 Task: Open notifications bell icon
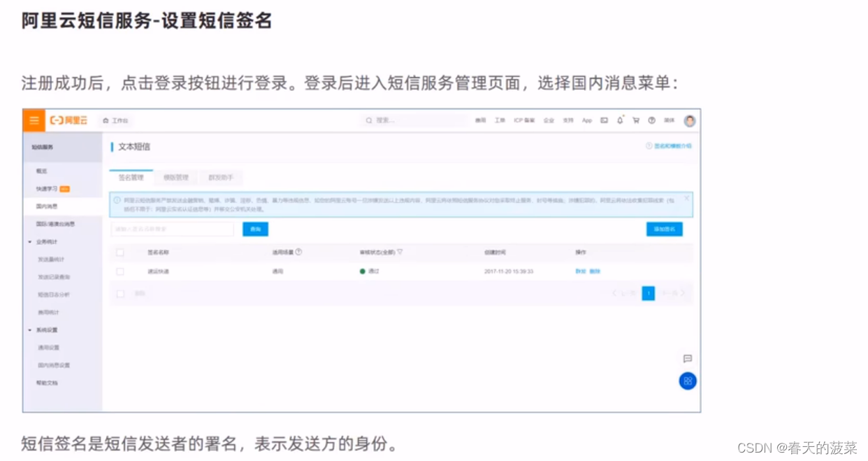[620, 120]
